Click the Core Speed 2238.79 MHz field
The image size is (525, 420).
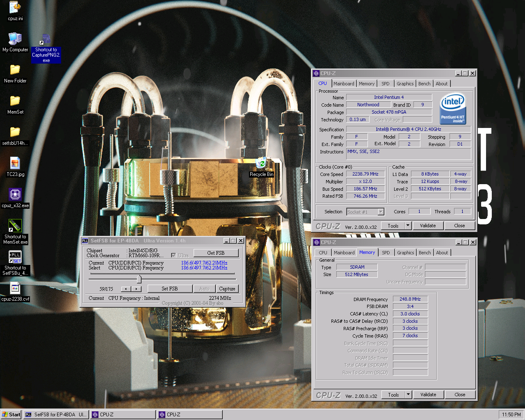pos(365,174)
